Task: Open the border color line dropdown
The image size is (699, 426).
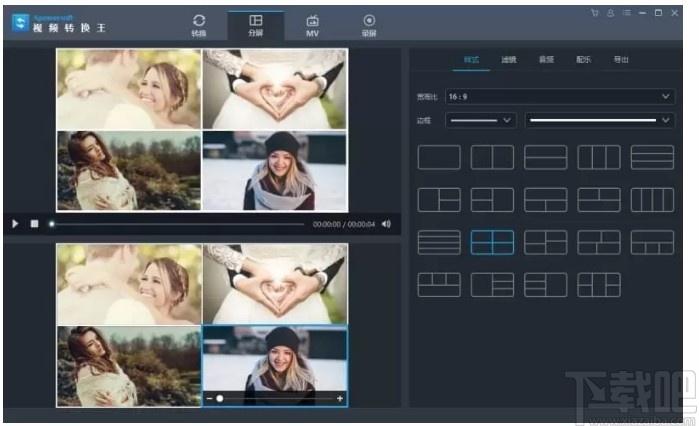Action: click(600, 120)
